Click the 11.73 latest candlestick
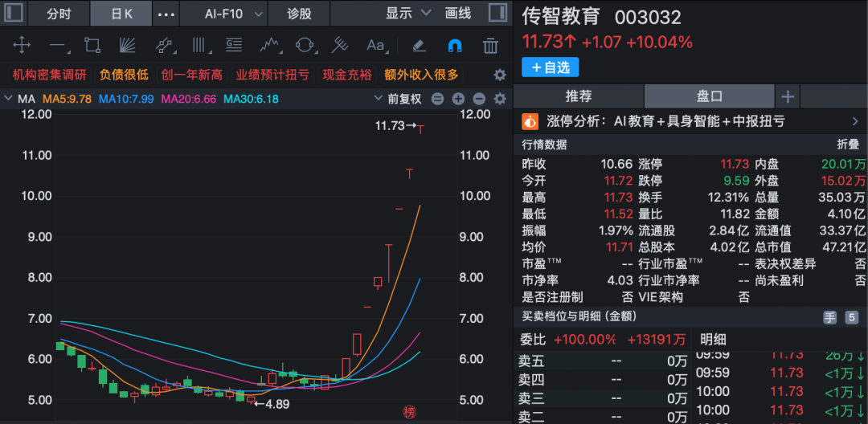 point(420,129)
